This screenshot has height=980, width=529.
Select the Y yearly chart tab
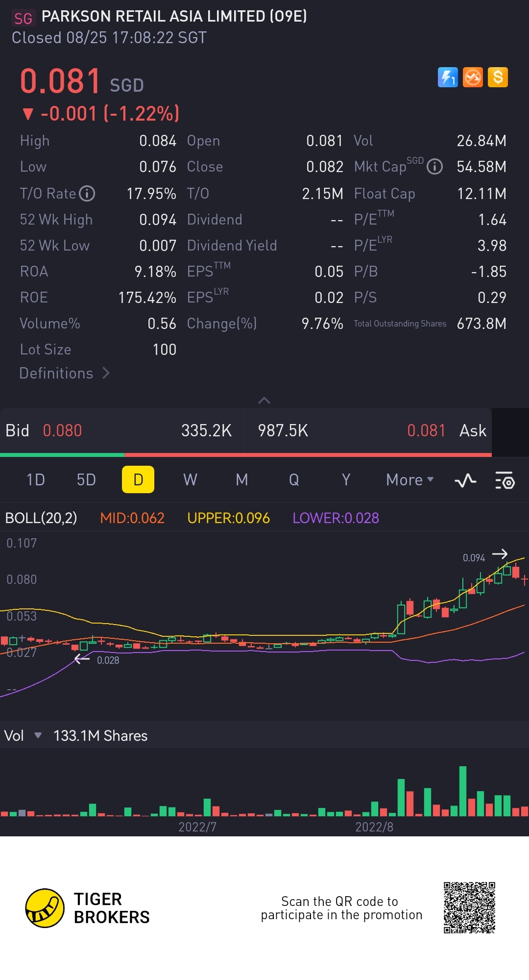tap(346, 479)
